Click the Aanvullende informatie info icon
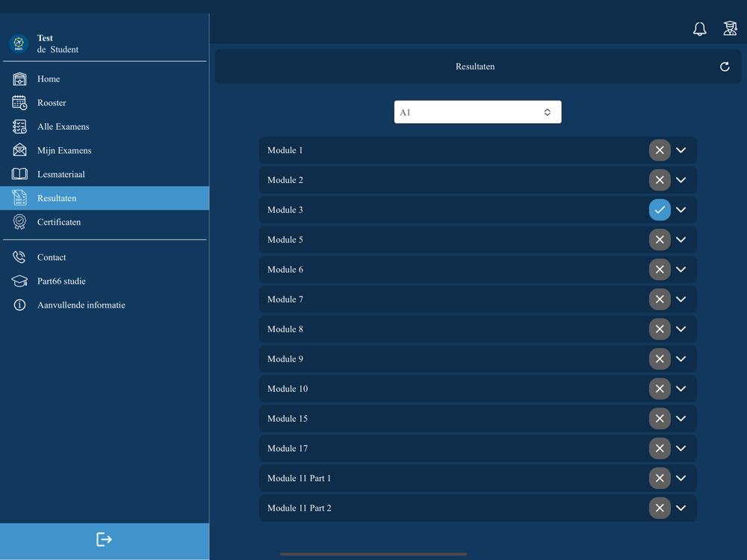 pos(19,305)
